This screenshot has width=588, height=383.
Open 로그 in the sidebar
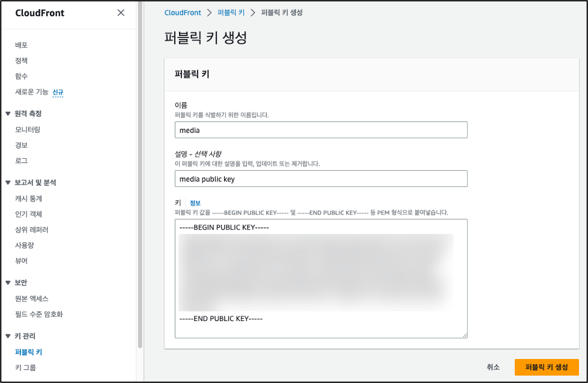point(22,161)
